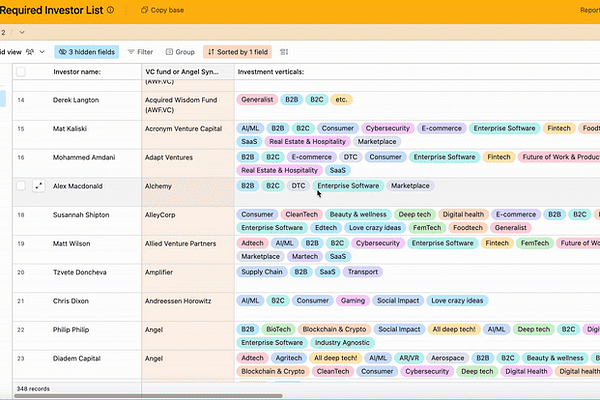Click the row height icon in toolbar
Screen dimensions: 600x400
[284, 52]
